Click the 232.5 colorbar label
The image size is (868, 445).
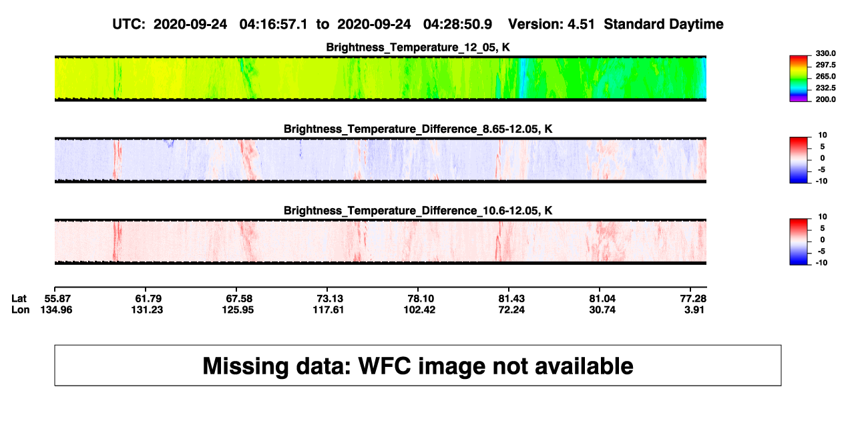827,87
